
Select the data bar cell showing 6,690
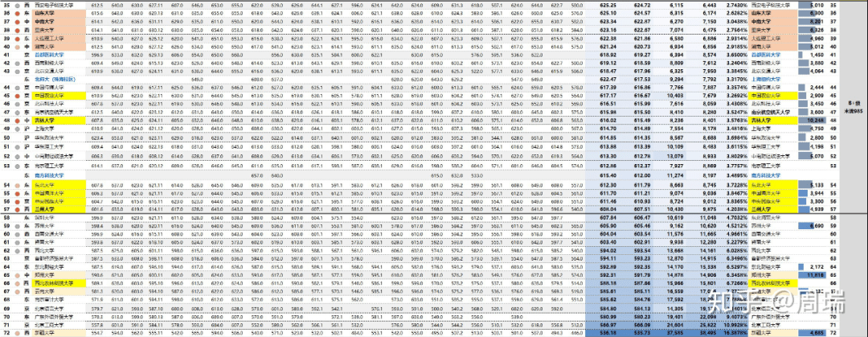(813, 226)
